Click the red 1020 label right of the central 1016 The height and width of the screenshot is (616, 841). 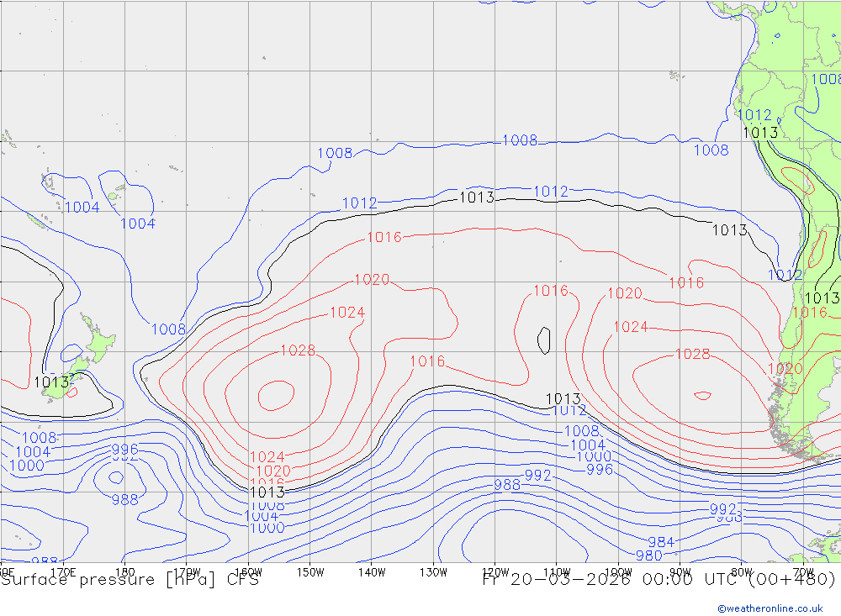point(624,293)
